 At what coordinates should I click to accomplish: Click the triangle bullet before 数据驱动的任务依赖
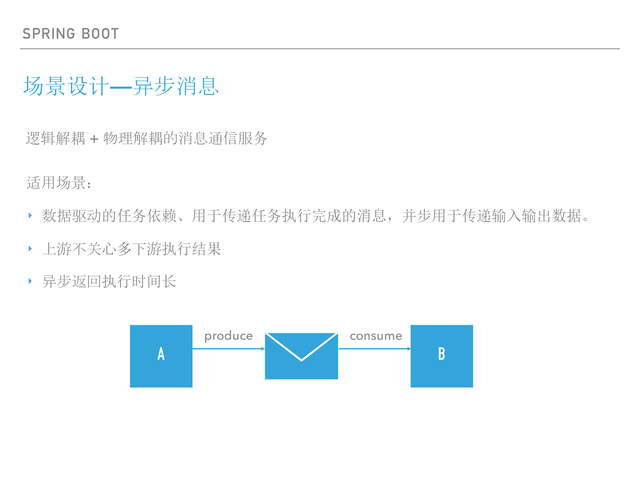[x=30, y=215]
